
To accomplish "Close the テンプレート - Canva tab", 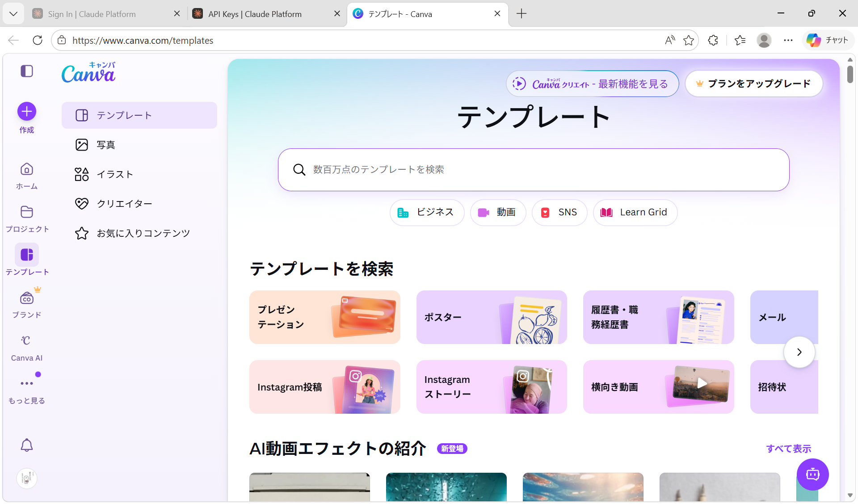I will (497, 14).
